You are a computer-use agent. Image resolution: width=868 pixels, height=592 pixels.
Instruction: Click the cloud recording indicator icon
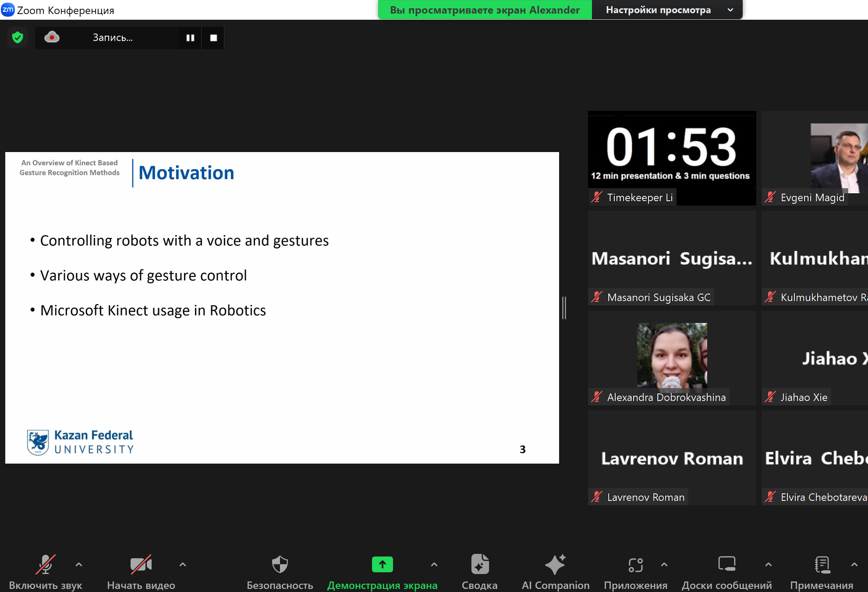tap(52, 38)
